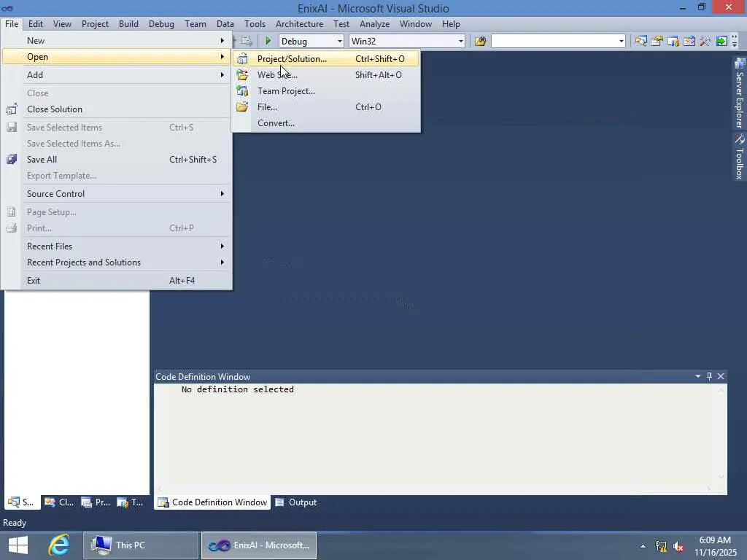The image size is (747, 560).
Task: Switch to the Output tab
Action: (x=296, y=502)
